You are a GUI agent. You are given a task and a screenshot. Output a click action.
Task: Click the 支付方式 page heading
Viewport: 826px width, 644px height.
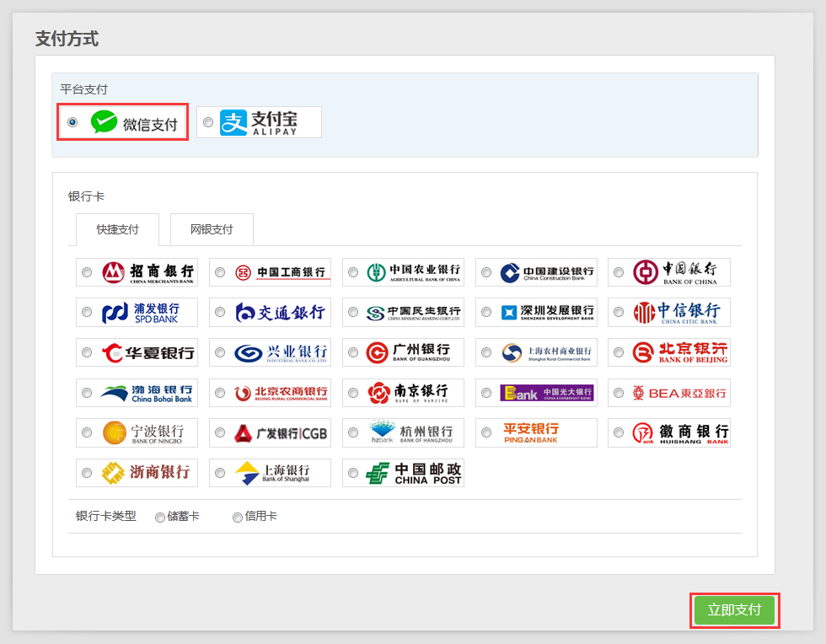click(x=67, y=39)
